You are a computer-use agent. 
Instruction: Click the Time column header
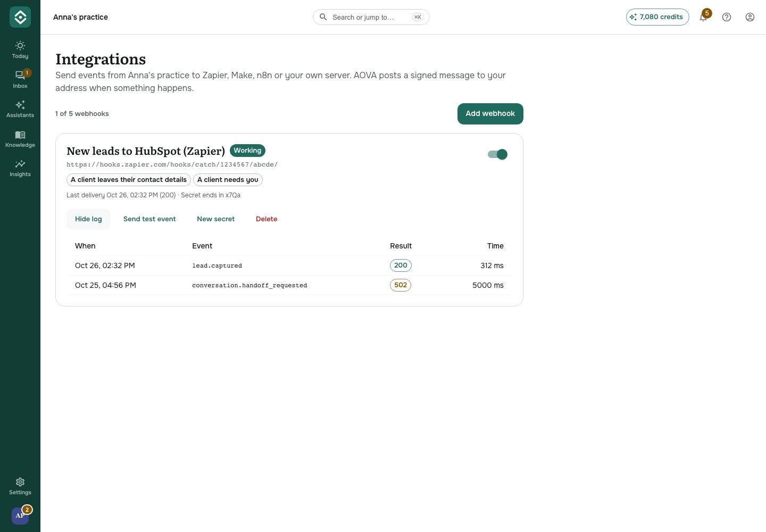point(495,246)
